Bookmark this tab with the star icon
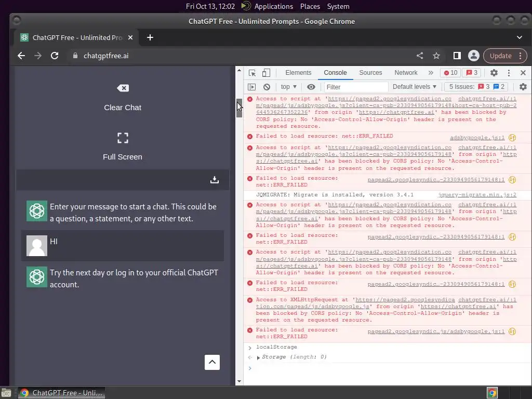 click(436, 56)
